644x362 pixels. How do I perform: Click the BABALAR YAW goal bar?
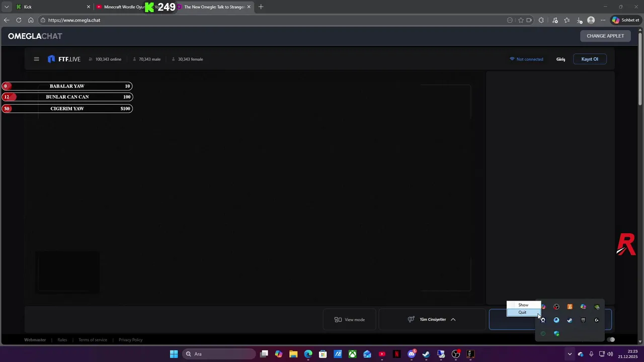[67, 86]
